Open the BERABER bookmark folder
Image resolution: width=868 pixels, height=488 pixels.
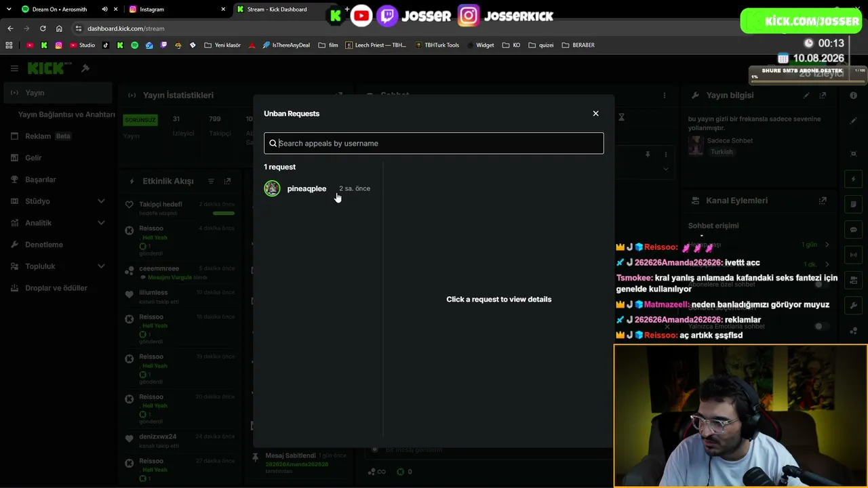(x=578, y=45)
